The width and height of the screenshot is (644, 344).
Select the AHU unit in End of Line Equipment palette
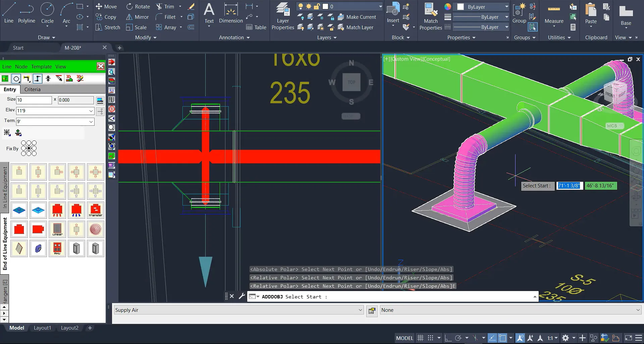click(57, 248)
